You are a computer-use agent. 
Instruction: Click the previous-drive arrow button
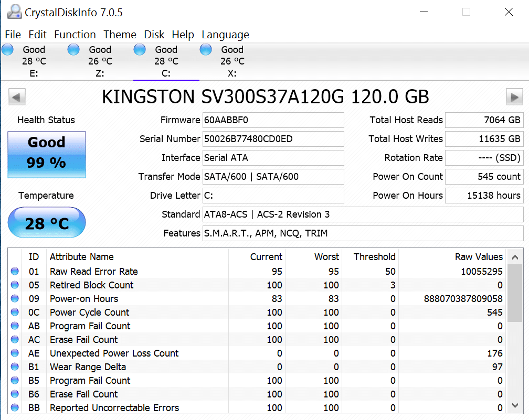click(x=16, y=97)
